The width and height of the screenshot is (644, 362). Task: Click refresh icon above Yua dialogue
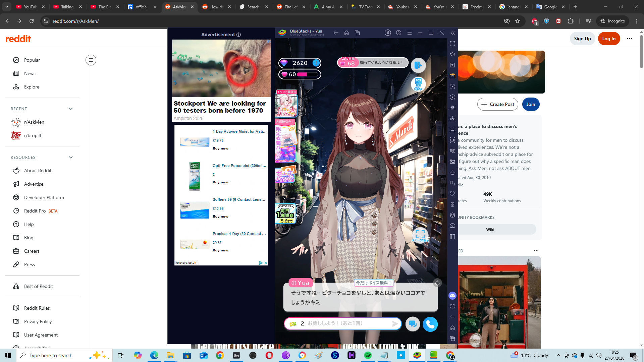click(437, 283)
